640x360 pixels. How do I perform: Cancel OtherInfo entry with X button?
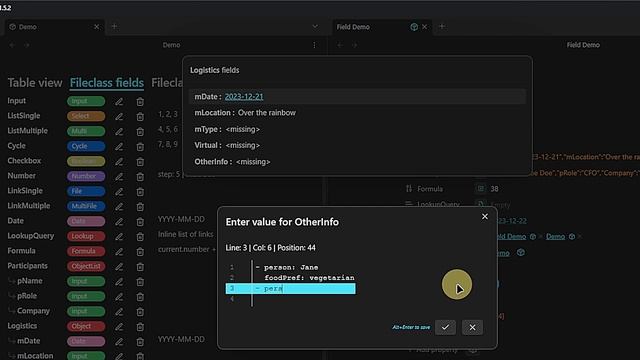click(x=472, y=327)
